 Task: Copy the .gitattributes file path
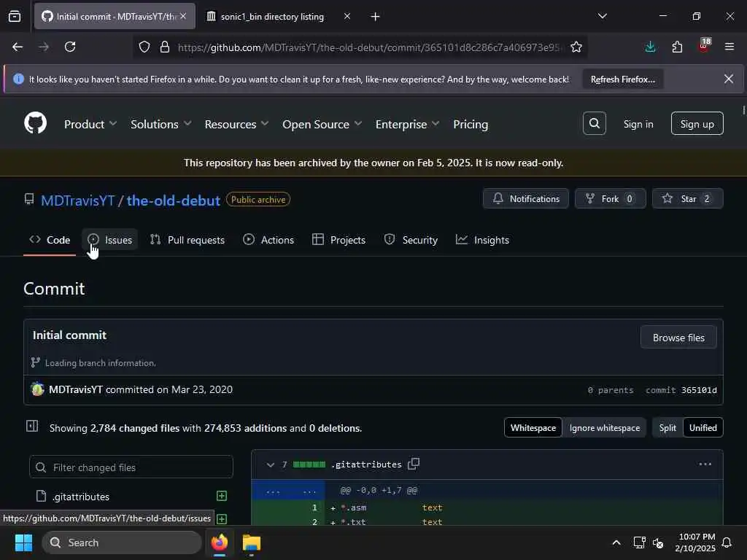tap(414, 464)
